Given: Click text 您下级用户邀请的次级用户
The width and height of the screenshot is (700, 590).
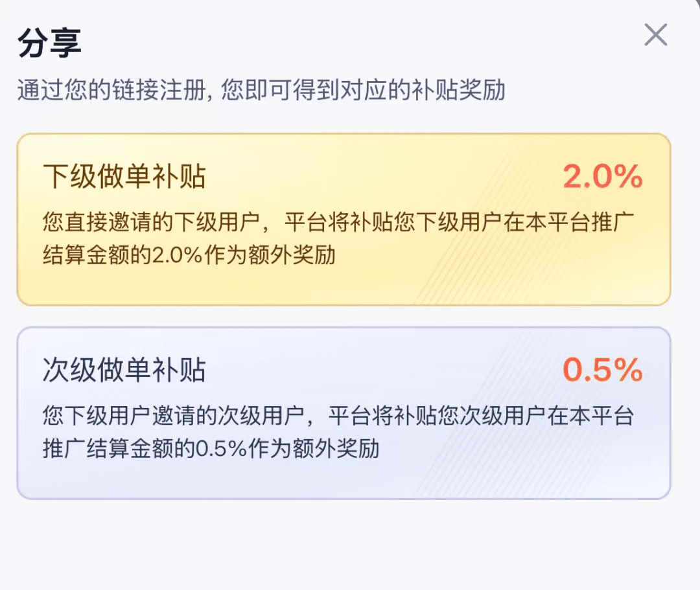Looking at the screenshot, I should 173,416.
